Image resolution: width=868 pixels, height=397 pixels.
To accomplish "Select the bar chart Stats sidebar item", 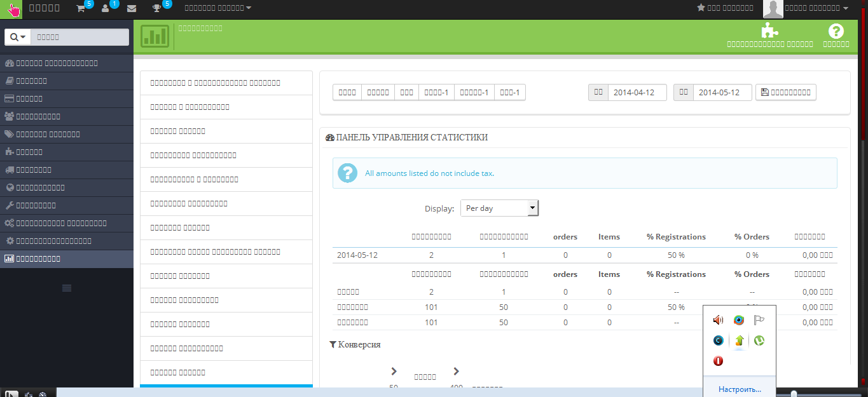I will point(67,259).
